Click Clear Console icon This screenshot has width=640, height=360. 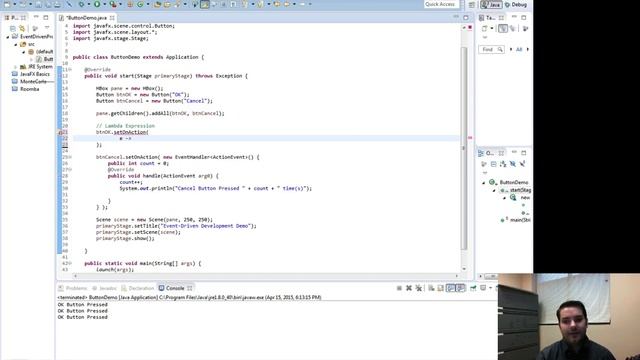point(431,288)
